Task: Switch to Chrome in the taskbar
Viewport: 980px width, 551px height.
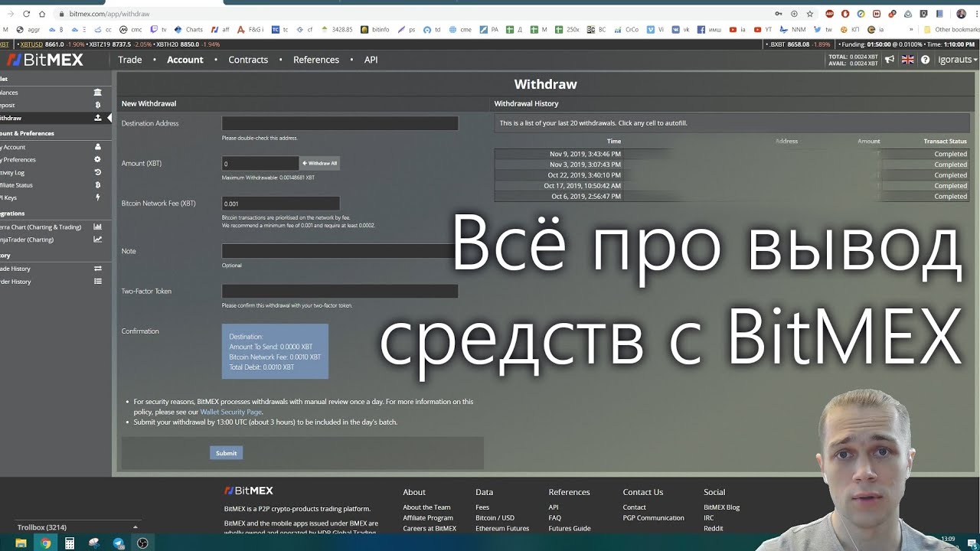Action: click(x=45, y=543)
